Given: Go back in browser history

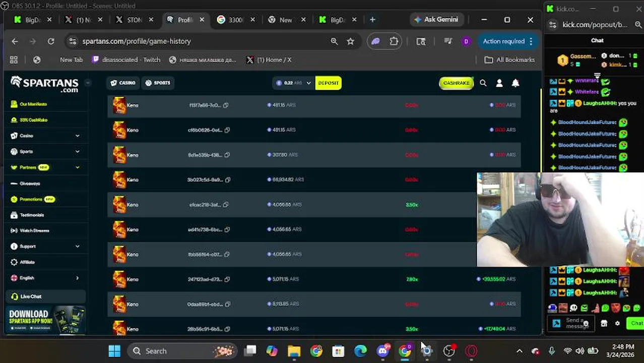Looking at the screenshot, I should tap(15, 41).
